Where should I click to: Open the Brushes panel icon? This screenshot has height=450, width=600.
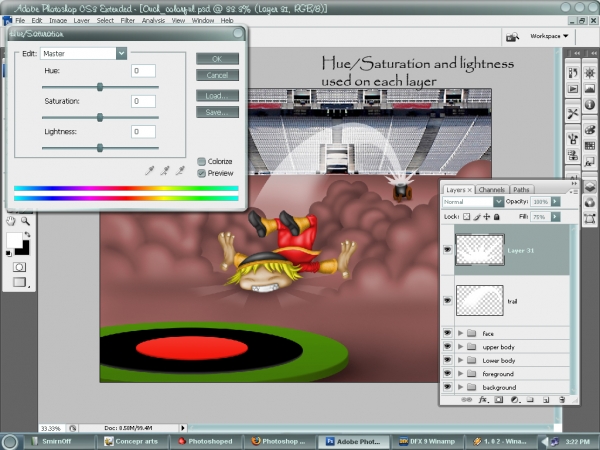click(572, 139)
